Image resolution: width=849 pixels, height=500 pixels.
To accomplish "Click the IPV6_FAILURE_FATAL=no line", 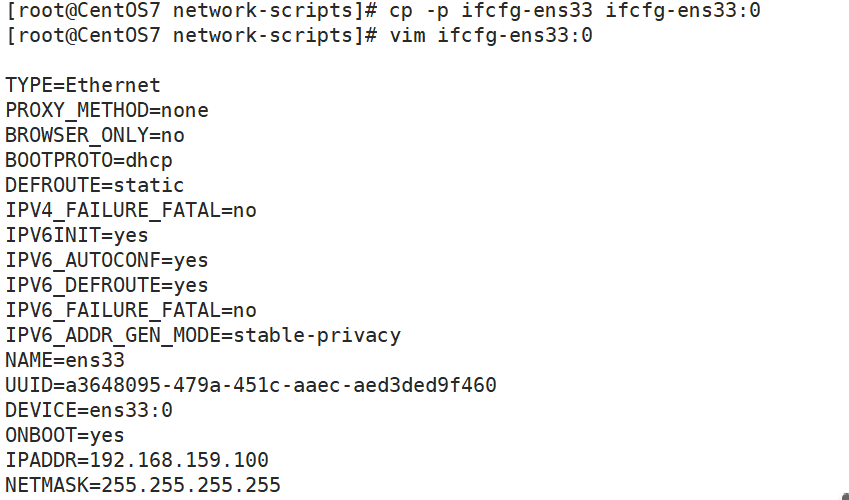I will 131,311.
